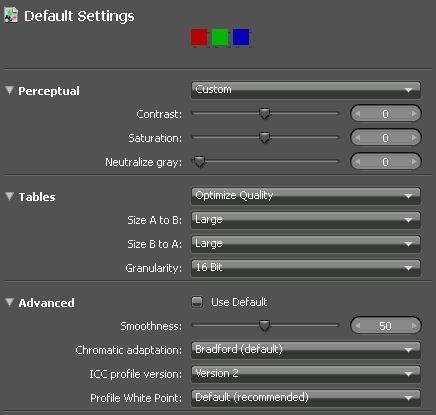Open the Chromatic adaptation dropdown
The height and width of the screenshot is (415, 436).
[x=306, y=350]
